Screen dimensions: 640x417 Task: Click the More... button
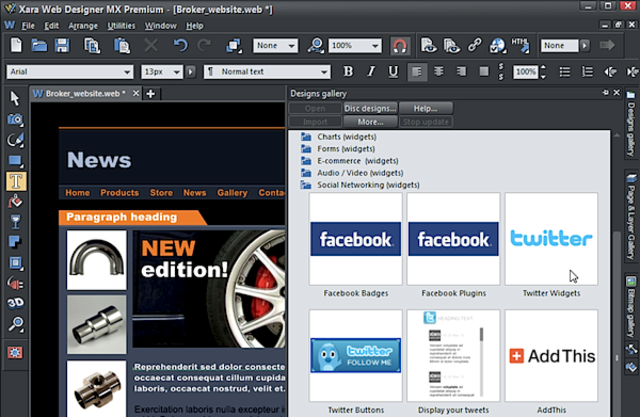pos(370,122)
